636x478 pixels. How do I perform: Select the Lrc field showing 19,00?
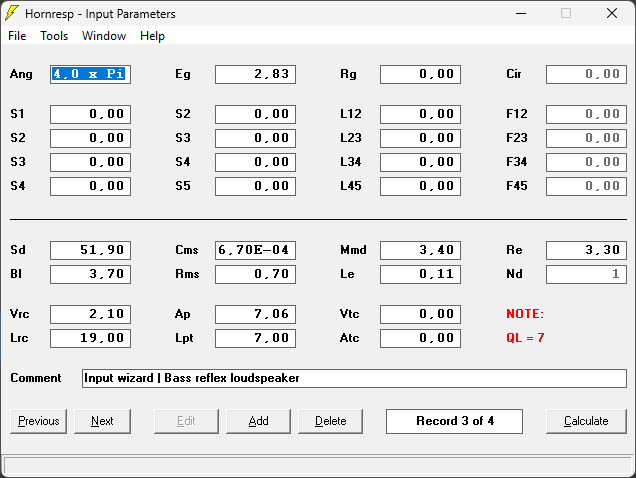pyautogui.click(x=90, y=338)
